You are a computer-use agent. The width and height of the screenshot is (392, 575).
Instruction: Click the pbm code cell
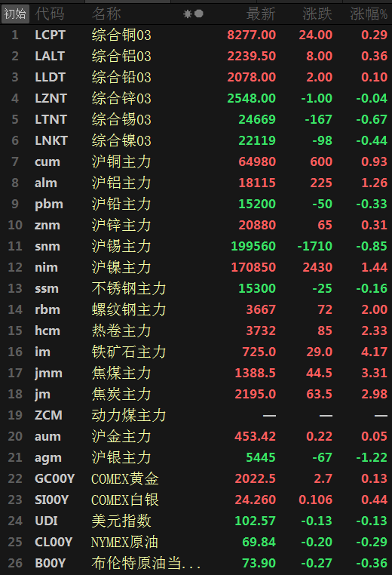click(x=49, y=204)
